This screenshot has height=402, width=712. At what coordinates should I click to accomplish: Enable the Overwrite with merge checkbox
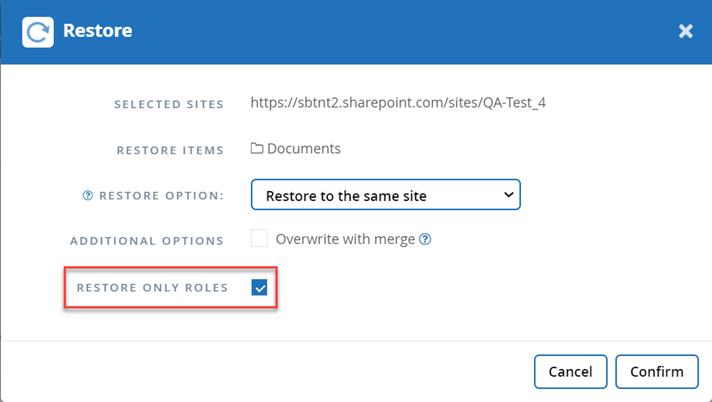click(259, 239)
